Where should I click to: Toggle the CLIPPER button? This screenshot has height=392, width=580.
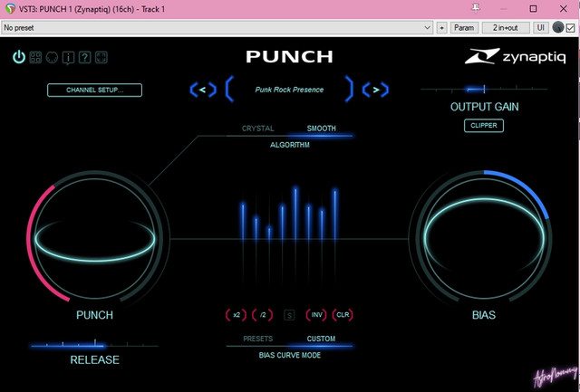[484, 126]
